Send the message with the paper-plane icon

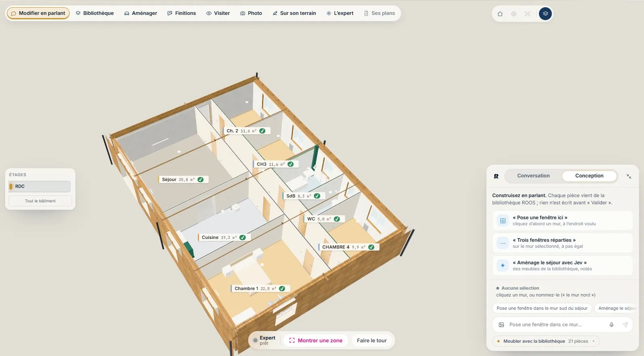point(625,325)
